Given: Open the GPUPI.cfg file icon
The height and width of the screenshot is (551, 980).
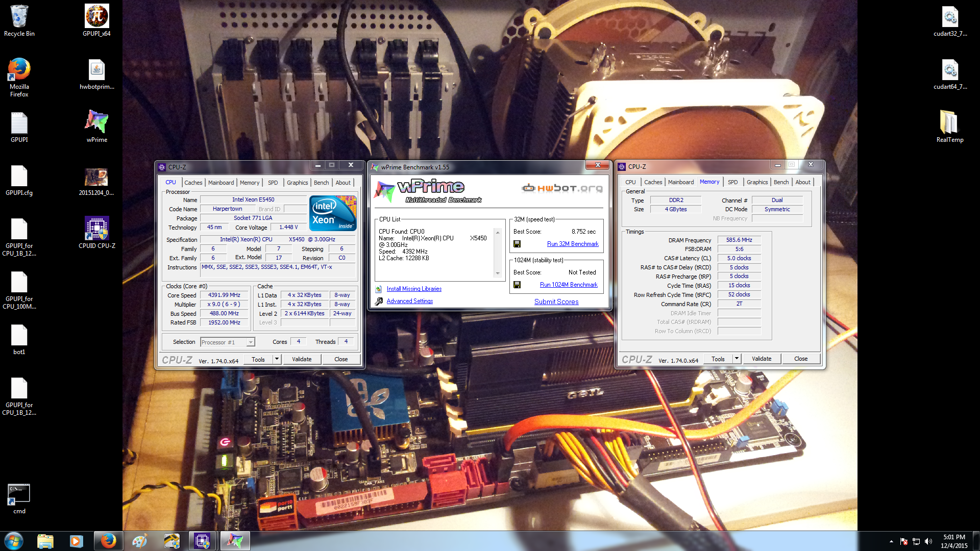Looking at the screenshot, I should [19, 181].
